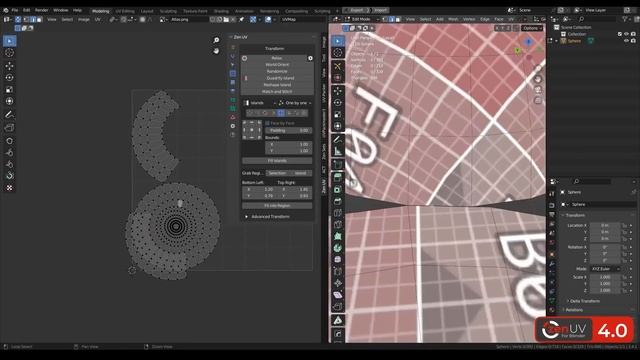The width and height of the screenshot is (640, 360).
Task: Click the Location X field in Properties
Action: point(605,225)
